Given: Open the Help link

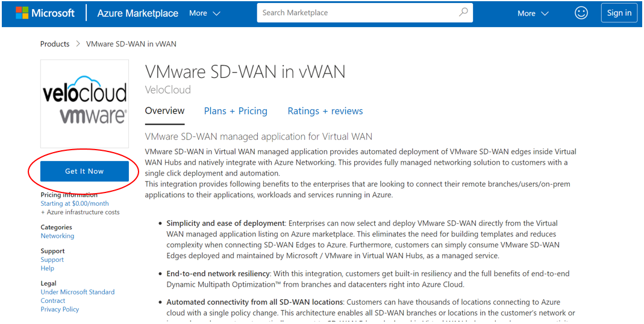Looking at the screenshot, I should point(47,268).
